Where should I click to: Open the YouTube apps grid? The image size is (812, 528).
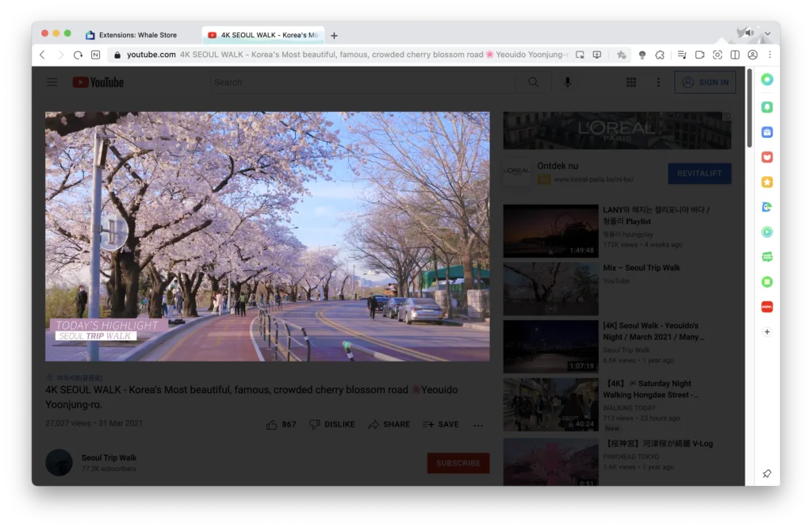(x=630, y=82)
